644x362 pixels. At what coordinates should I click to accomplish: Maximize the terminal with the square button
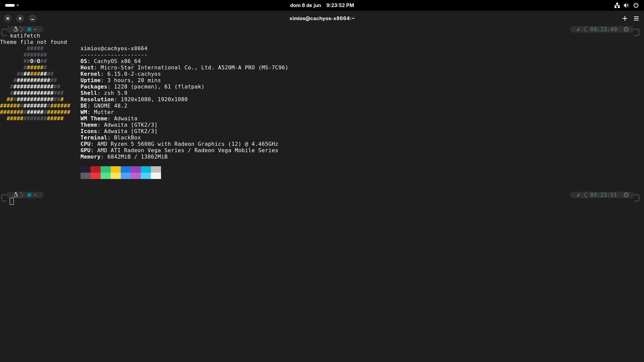point(20,18)
